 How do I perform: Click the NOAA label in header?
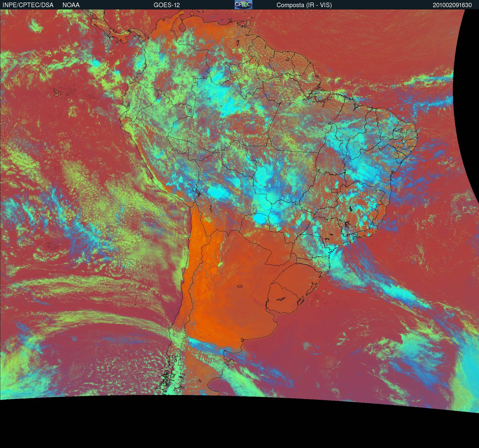pos(71,5)
